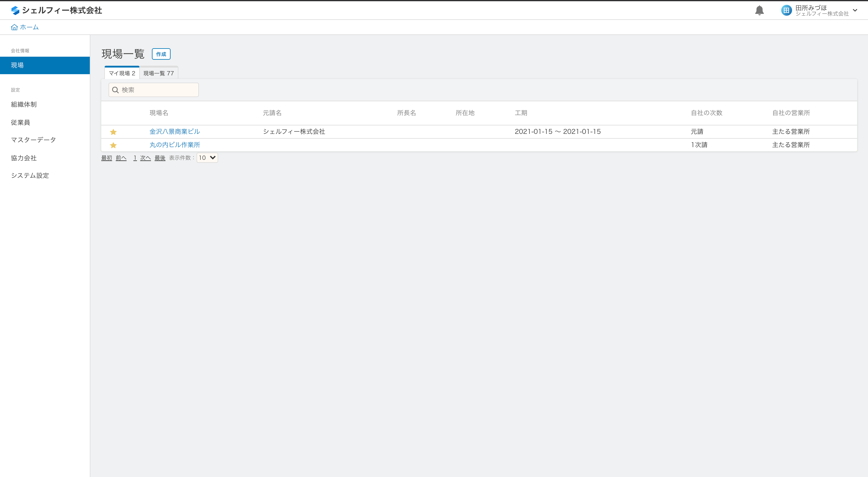The width and height of the screenshot is (868, 477).
Task: Click the 所長名 column header
Action: click(x=406, y=113)
